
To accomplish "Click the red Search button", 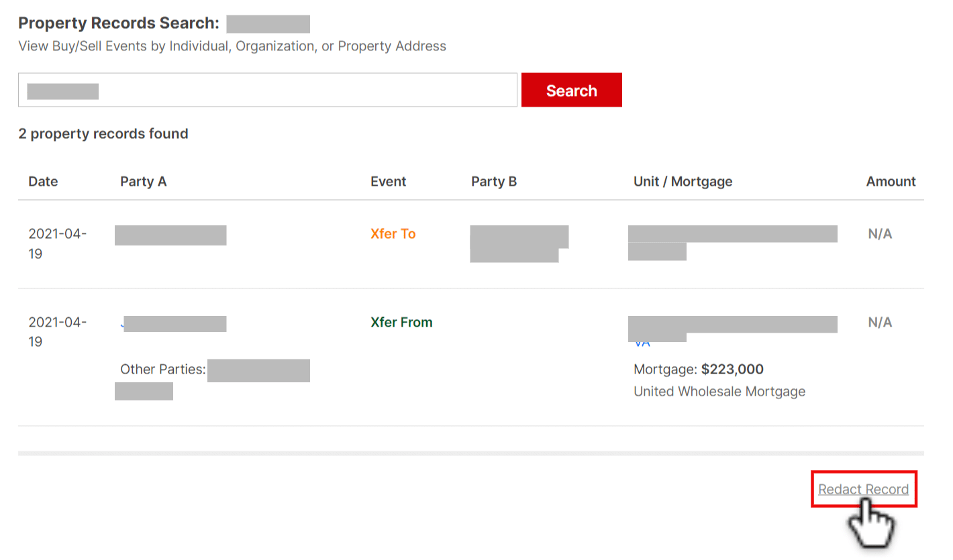I will pyautogui.click(x=571, y=90).
